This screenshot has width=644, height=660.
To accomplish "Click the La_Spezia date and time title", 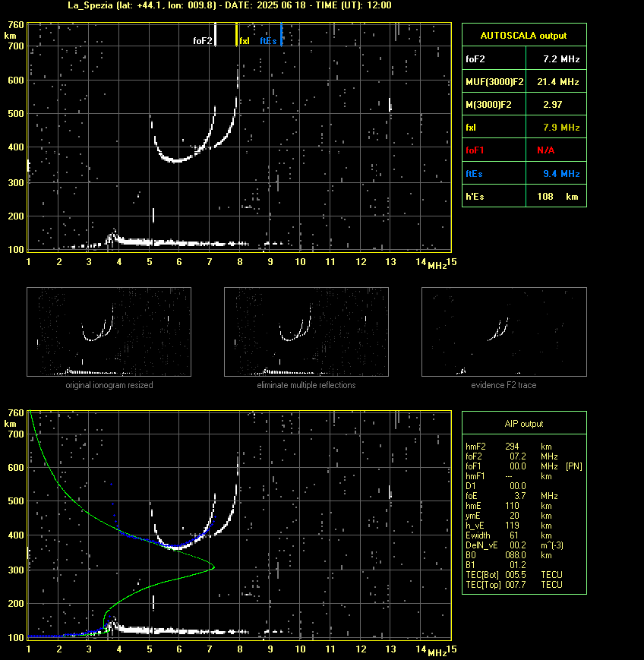I will click(x=229, y=5).
